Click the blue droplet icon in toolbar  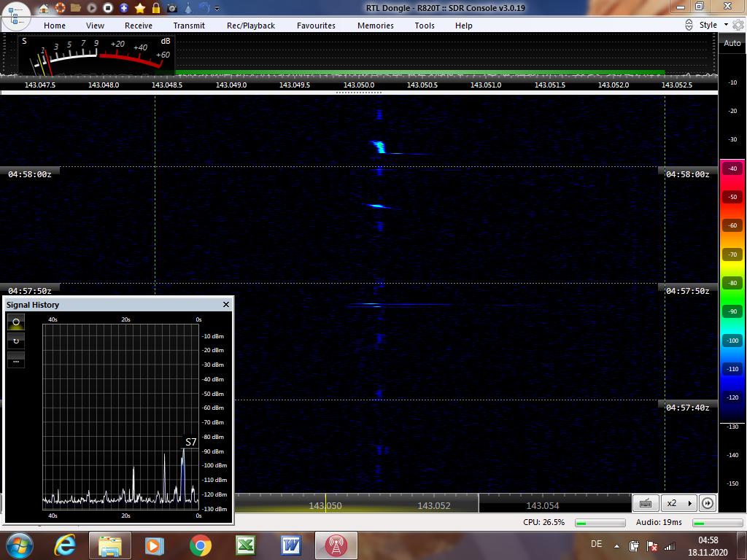pyautogui.click(x=188, y=8)
